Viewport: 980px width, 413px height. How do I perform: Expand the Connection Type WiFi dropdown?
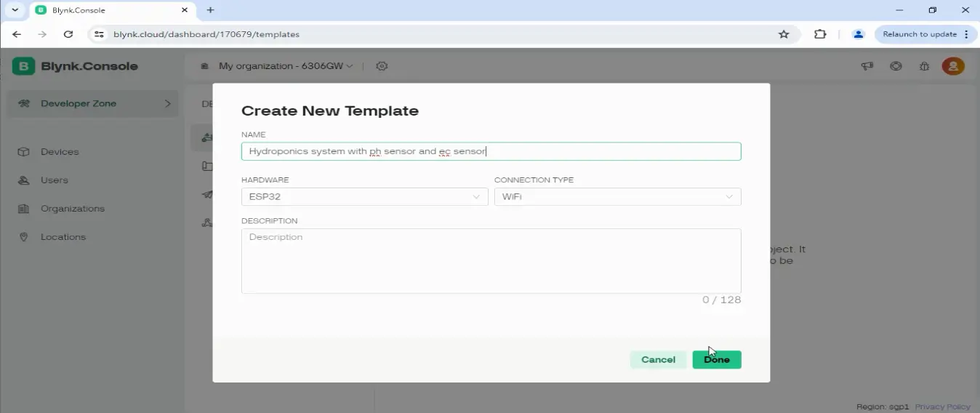617,196
